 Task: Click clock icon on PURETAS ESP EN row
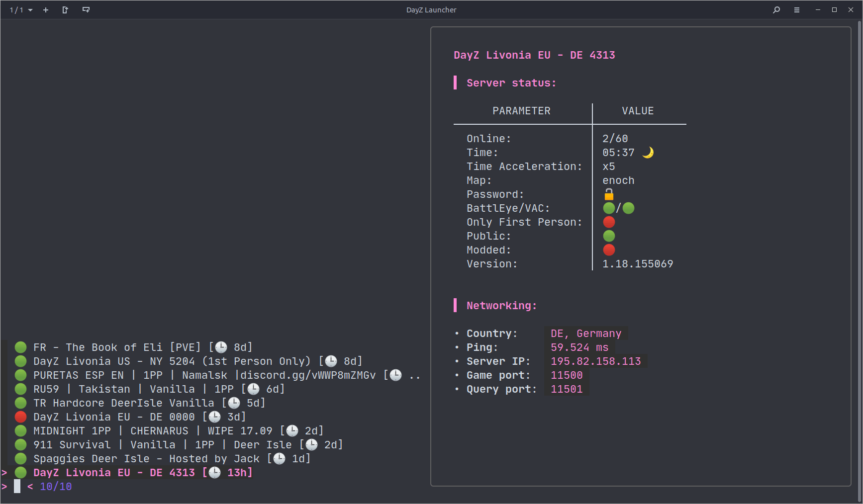396,375
